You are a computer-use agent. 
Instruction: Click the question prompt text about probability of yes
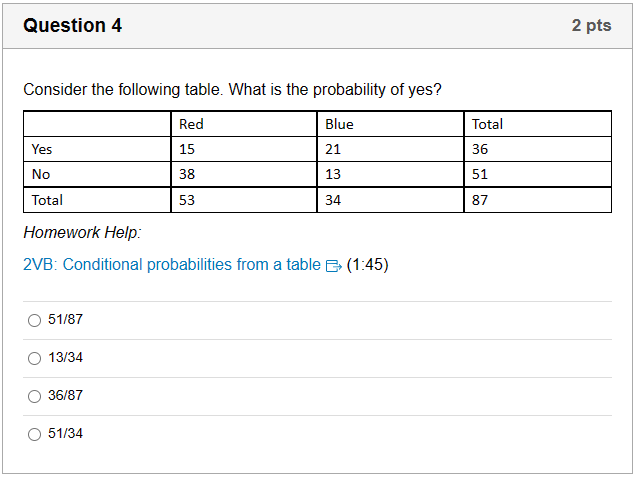click(232, 89)
